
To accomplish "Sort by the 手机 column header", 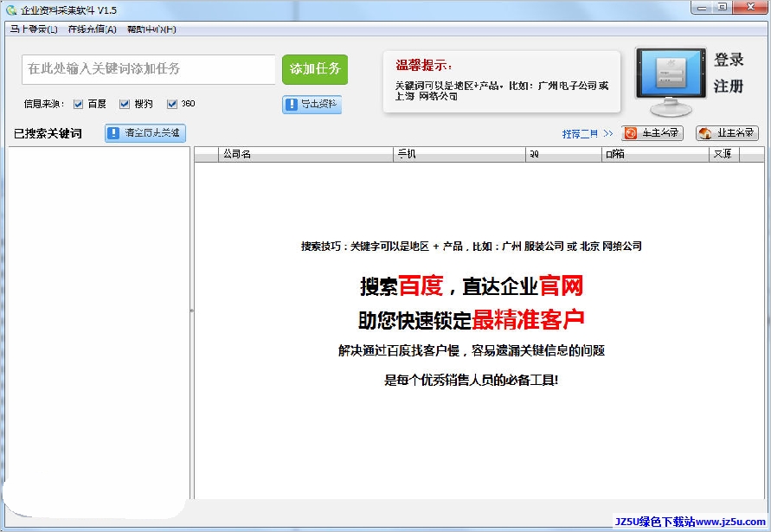I will (459, 154).
